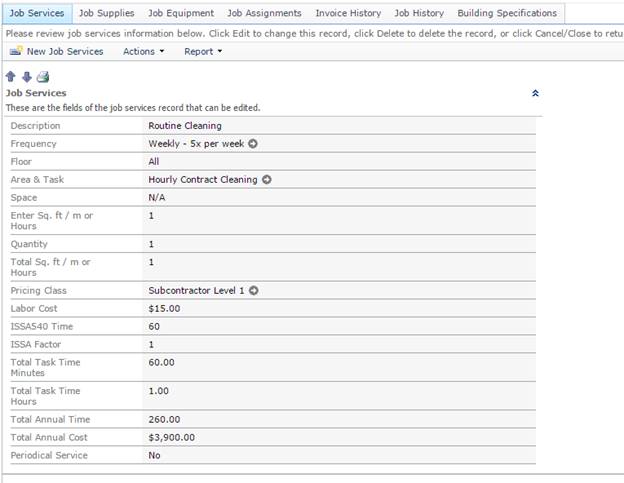Switch to the Job Supplies tab

coord(106,13)
